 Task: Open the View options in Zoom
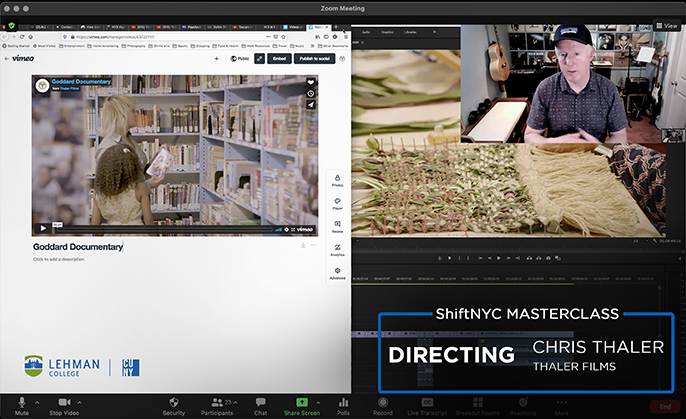click(x=667, y=26)
